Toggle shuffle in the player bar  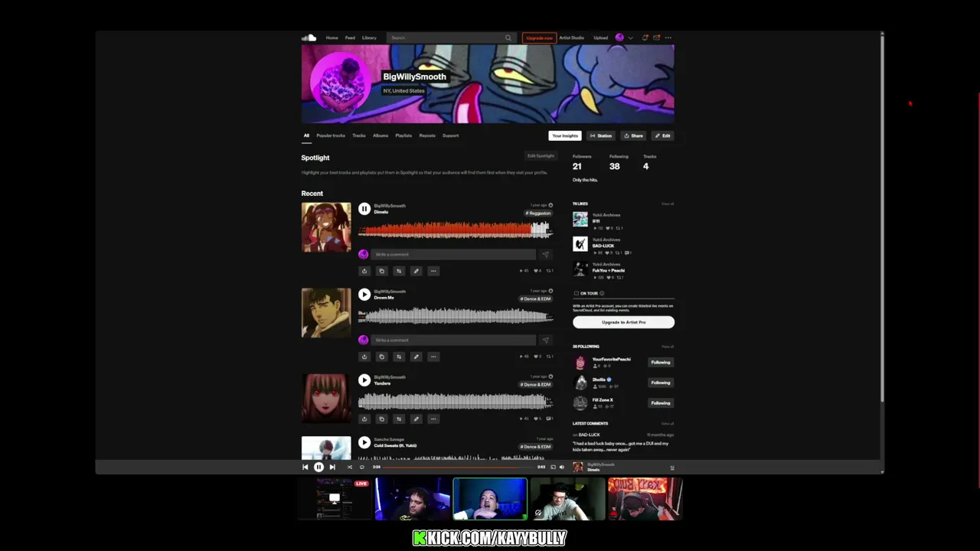pyautogui.click(x=349, y=467)
